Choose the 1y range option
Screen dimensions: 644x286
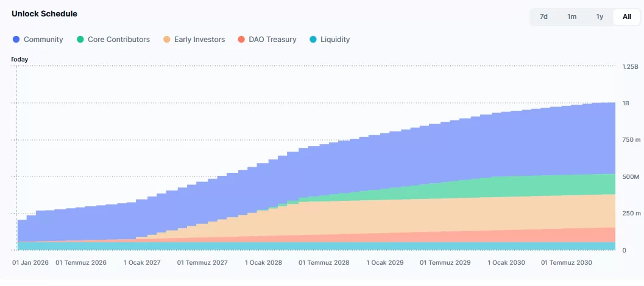(600, 16)
